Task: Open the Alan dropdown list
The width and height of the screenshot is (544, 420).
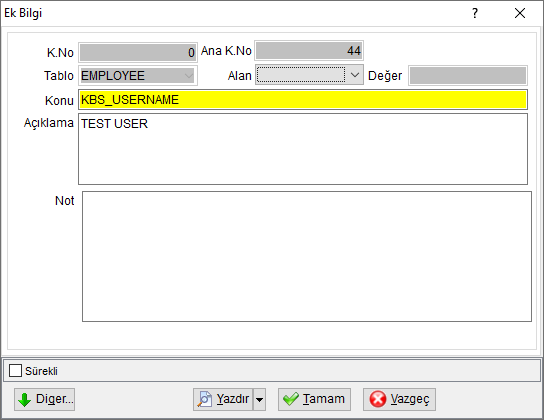Action: (x=355, y=75)
